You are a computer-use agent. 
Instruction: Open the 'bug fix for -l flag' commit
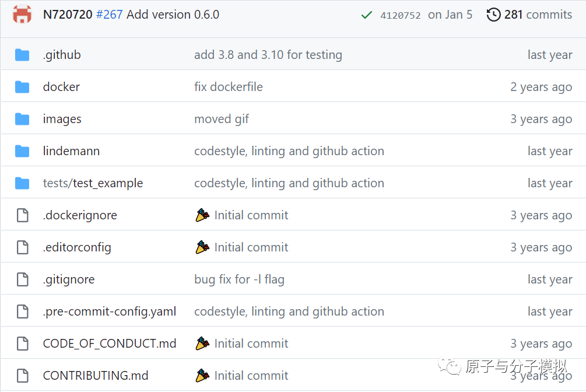239,279
